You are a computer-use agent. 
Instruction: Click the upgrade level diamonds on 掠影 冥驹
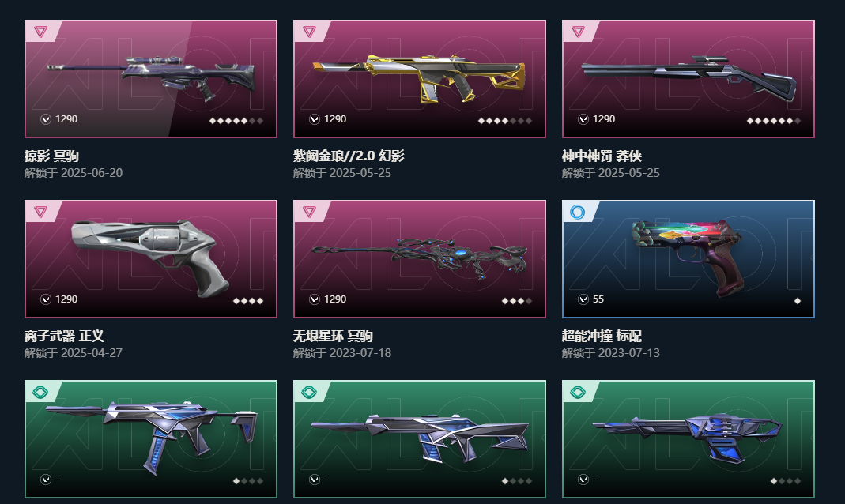236,121
